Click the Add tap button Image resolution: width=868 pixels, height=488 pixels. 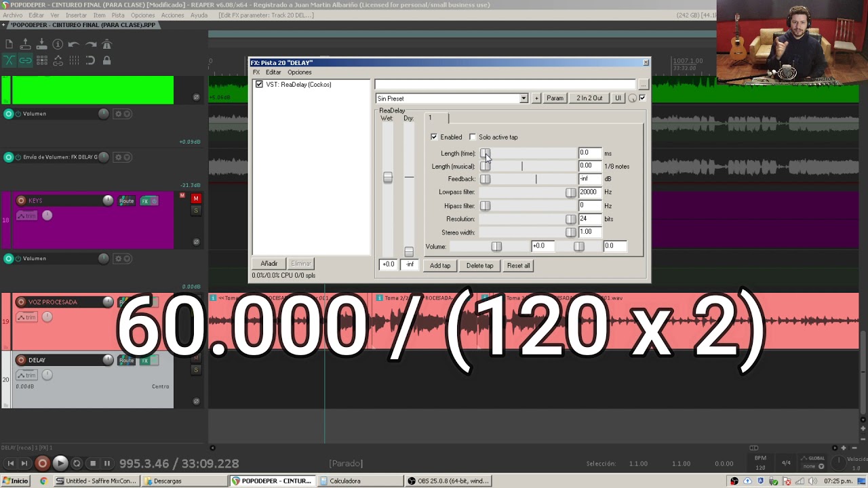click(x=440, y=266)
